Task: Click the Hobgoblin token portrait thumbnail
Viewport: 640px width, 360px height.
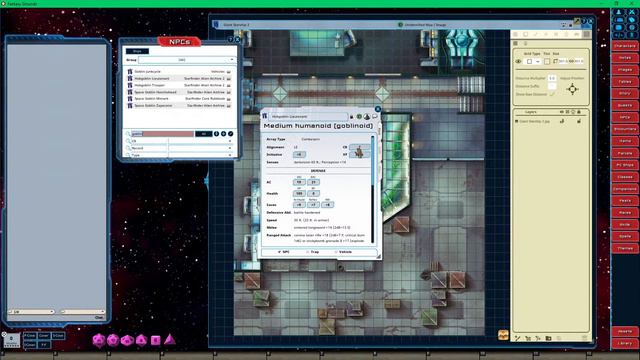Action: pos(359,152)
